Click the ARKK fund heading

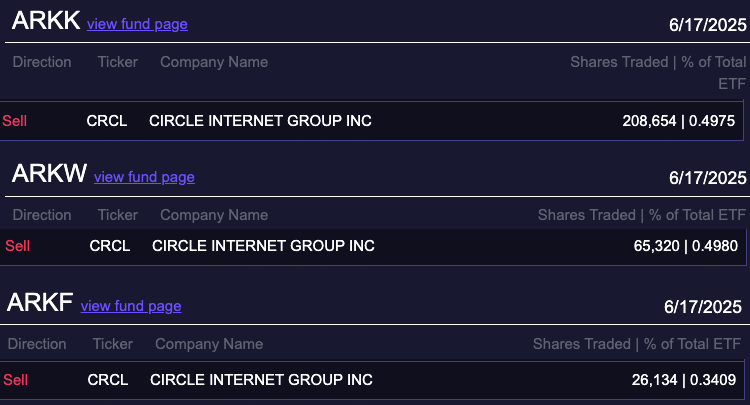(x=45, y=22)
